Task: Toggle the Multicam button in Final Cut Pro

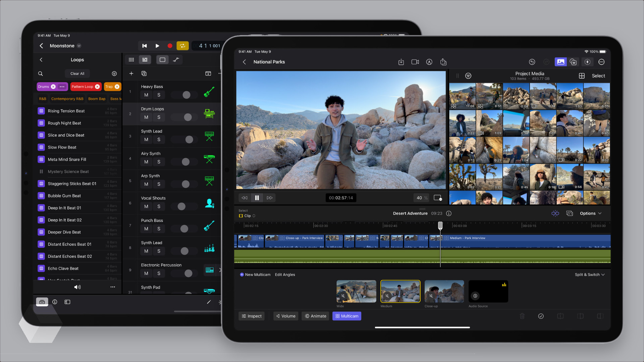Action: tap(346, 316)
